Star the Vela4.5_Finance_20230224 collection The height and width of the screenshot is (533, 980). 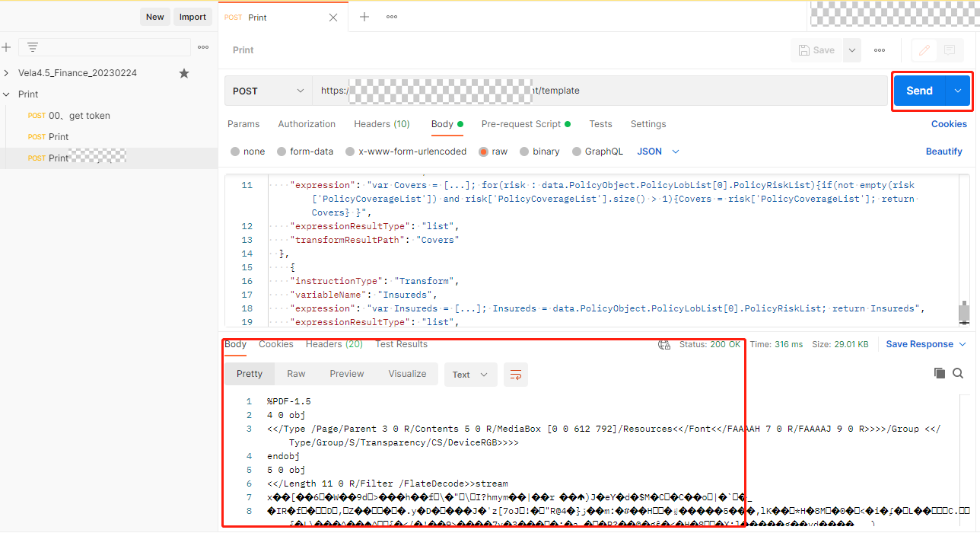click(183, 72)
